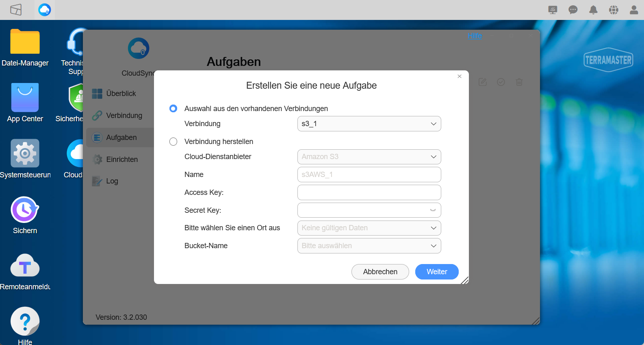Click the delete task trash icon
The height and width of the screenshot is (345, 644).
click(x=519, y=82)
